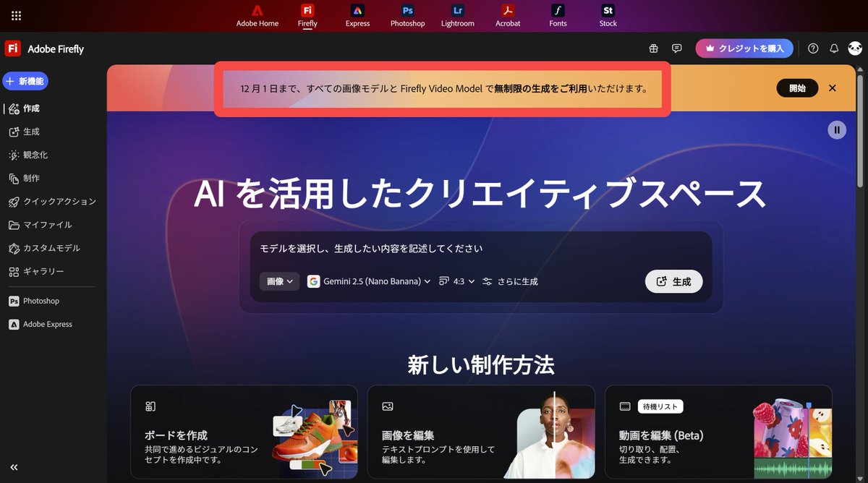Viewport: 868px width, 483px height.
Task: Click 開始 button in the banner
Action: (x=797, y=88)
